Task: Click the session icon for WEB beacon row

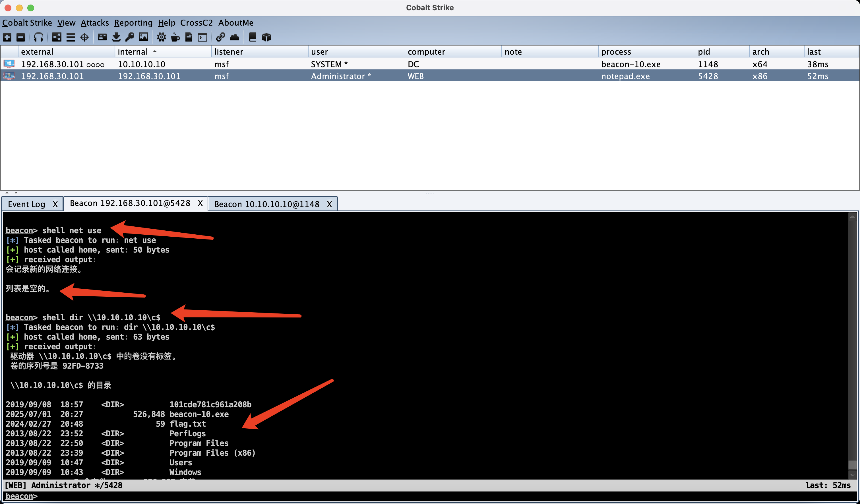Action: click(x=9, y=76)
